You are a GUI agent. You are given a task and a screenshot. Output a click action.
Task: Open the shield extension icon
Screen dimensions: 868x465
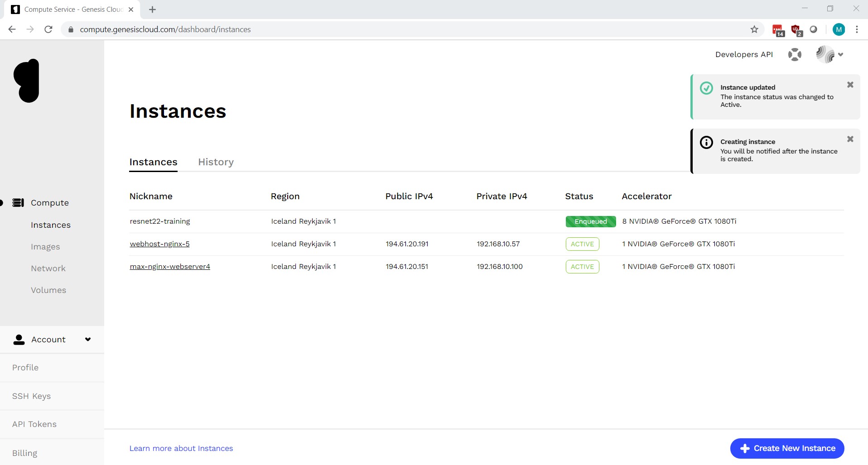click(x=796, y=30)
